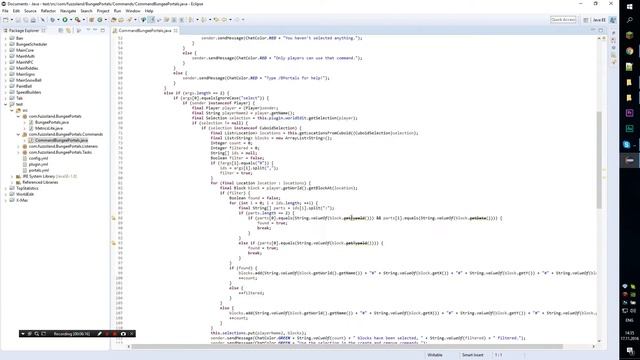The width and height of the screenshot is (640, 360).
Task: Open the Navigate menu
Action: point(68,11)
